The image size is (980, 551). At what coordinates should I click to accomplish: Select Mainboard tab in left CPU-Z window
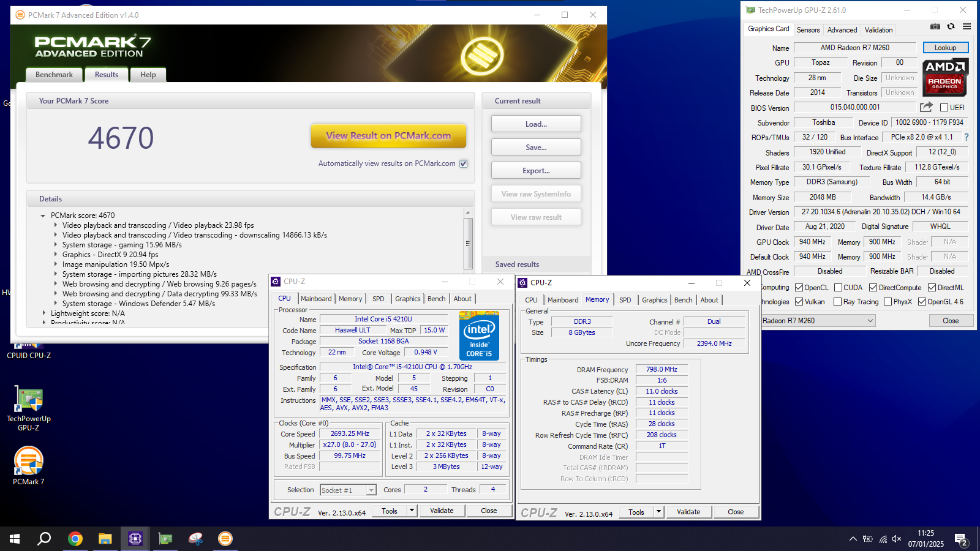pyautogui.click(x=316, y=299)
